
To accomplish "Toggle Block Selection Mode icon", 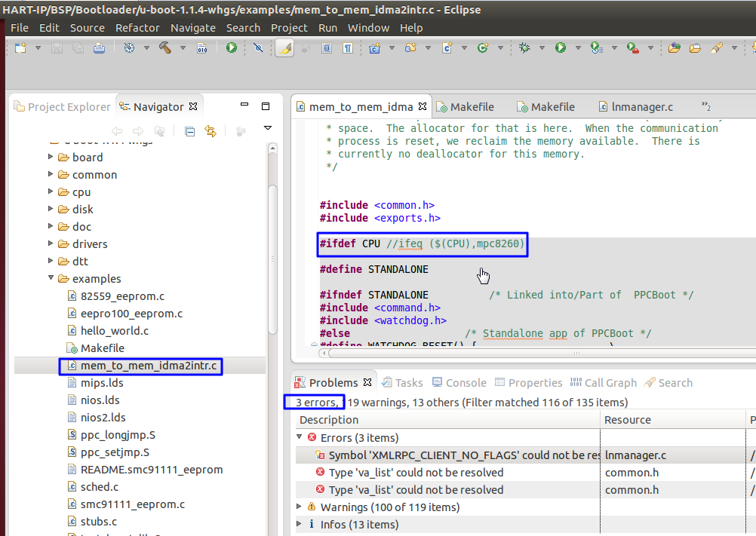I will coord(327,47).
